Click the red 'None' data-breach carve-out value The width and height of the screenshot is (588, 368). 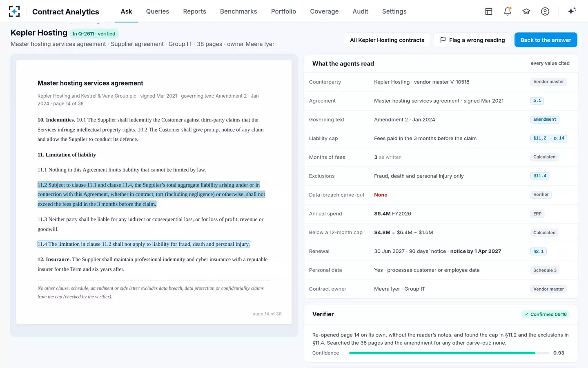381,195
